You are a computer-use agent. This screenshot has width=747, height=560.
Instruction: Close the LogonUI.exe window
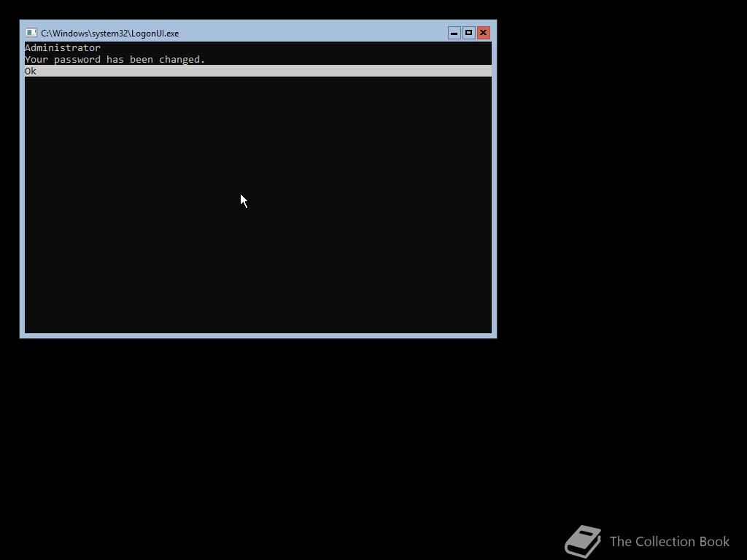click(x=484, y=33)
